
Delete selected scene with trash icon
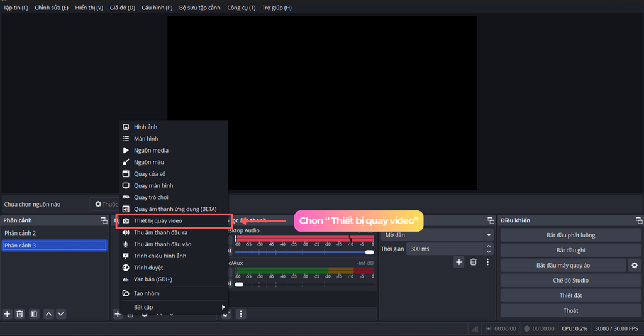(19, 314)
